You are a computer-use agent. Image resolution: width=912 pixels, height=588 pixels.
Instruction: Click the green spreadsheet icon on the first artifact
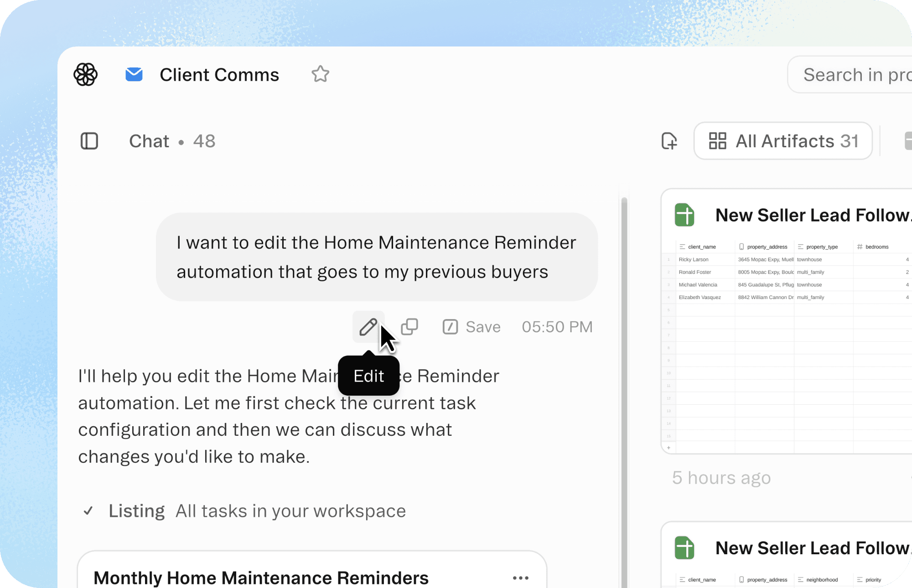(x=684, y=215)
